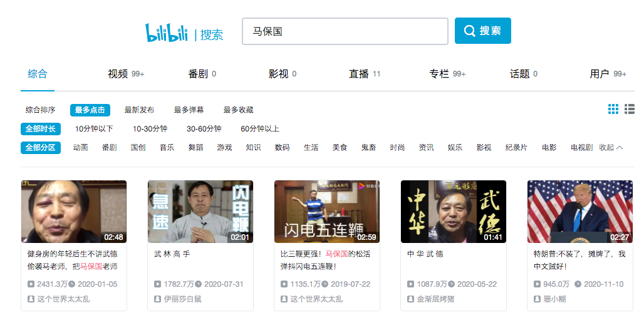The height and width of the screenshot is (320, 644).
Task: Open the 直播 tab
Action: (359, 74)
